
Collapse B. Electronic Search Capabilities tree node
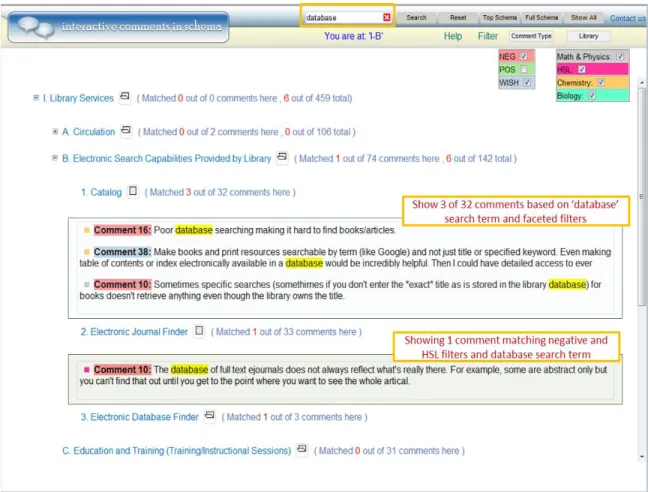pyautogui.click(x=55, y=158)
